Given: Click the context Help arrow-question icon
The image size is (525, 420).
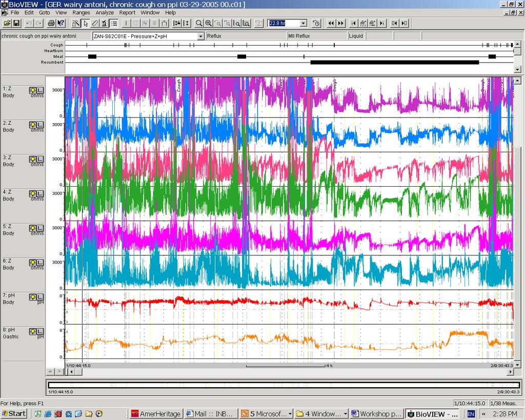Looking at the screenshot, I should [61, 23].
